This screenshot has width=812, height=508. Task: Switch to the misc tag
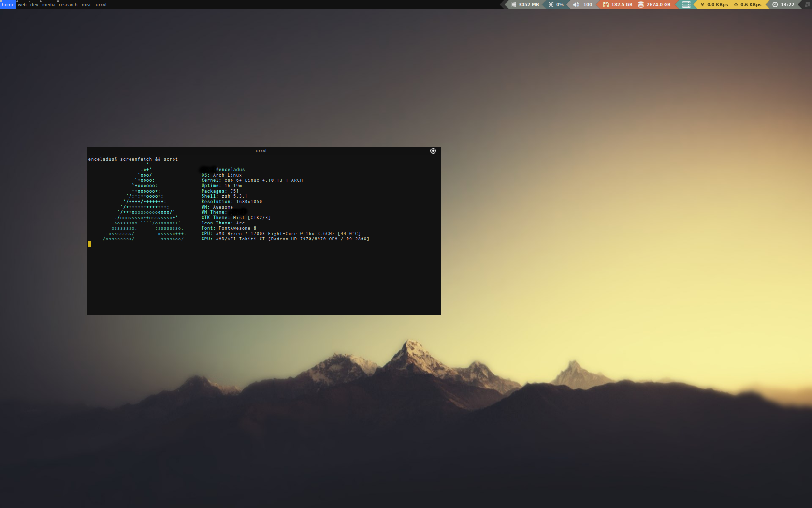pos(87,5)
